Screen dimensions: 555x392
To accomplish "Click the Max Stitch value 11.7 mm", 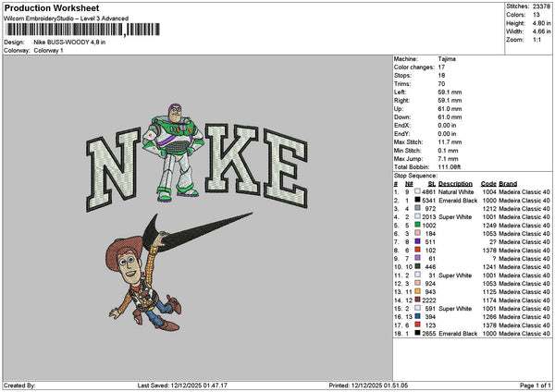I will tap(450, 142).
